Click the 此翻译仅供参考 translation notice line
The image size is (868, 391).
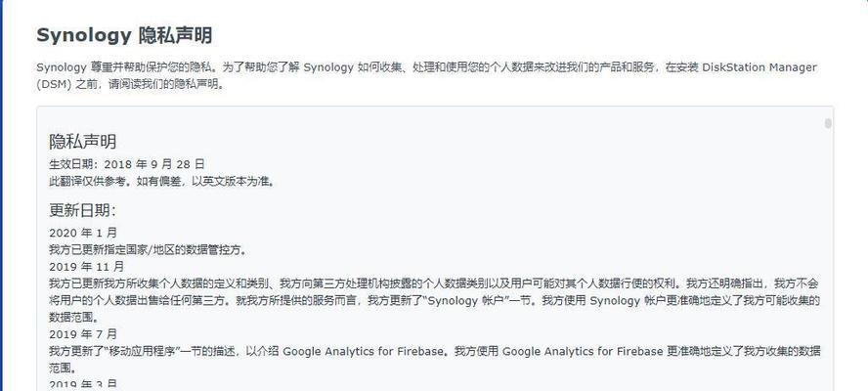click(161, 181)
